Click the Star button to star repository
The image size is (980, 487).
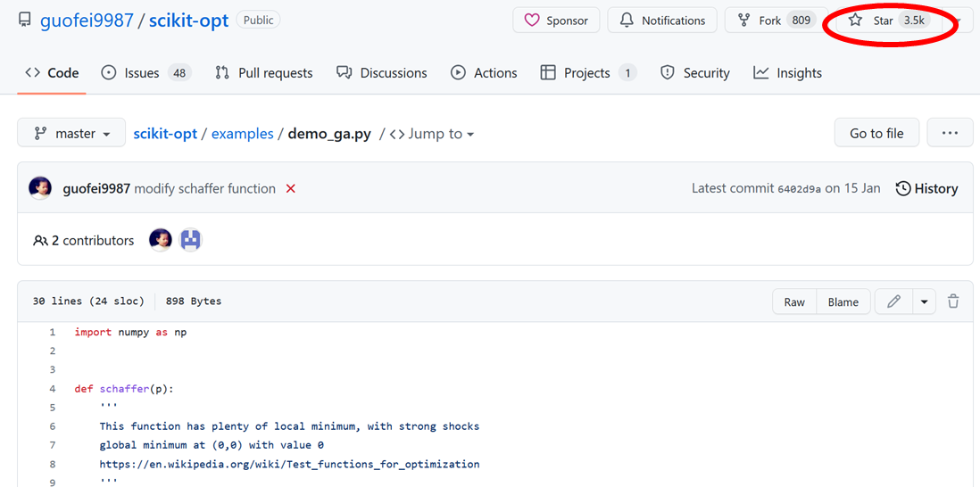(x=882, y=21)
